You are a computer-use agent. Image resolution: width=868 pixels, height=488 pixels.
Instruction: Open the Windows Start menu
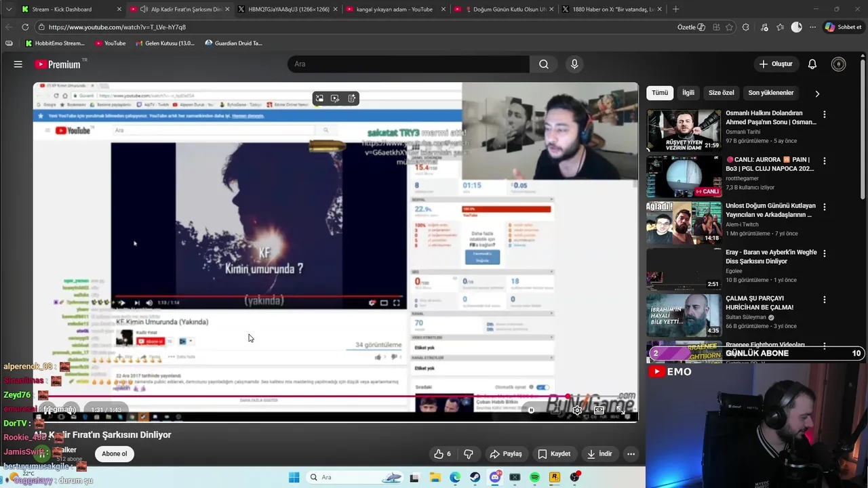point(294,477)
